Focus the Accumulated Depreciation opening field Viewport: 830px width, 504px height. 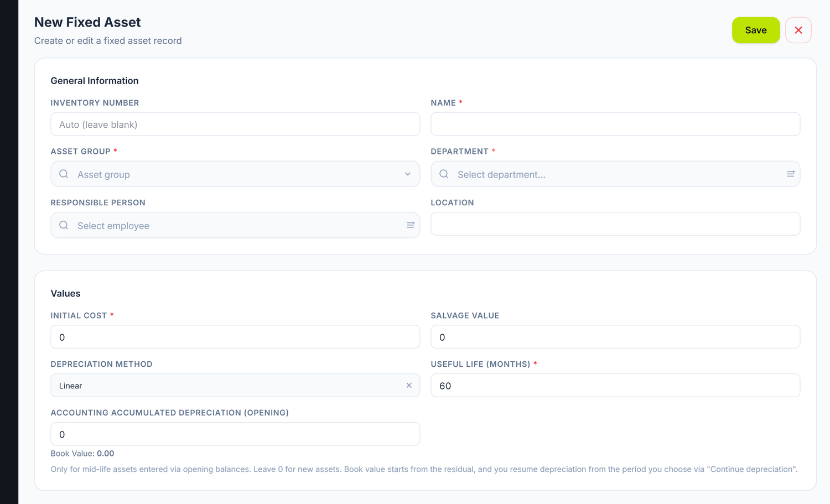(x=235, y=434)
